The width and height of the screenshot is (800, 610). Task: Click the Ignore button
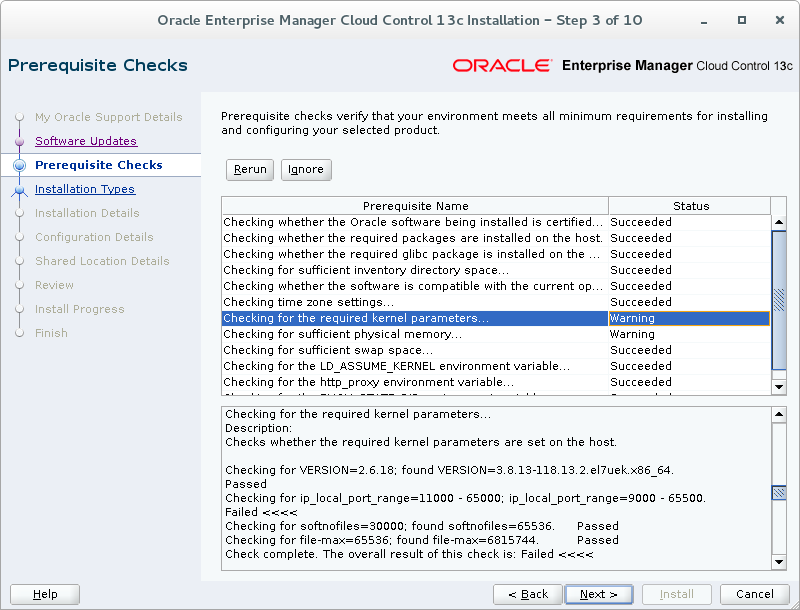[x=306, y=169]
